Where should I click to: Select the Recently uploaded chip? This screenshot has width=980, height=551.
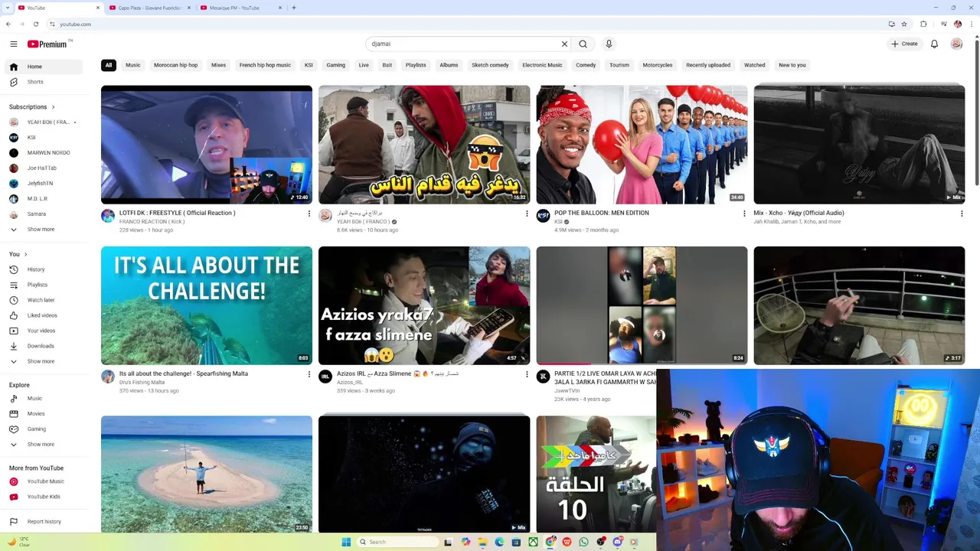coord(708,65)
